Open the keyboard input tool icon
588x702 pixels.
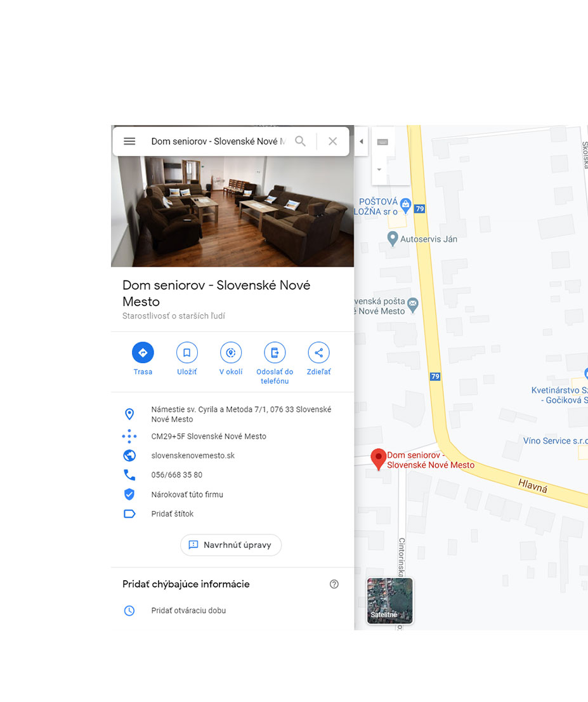[382, 142]
